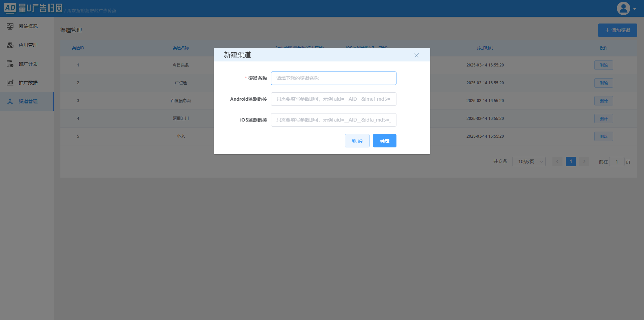Open the user avatar menu

tap(623, 8)
